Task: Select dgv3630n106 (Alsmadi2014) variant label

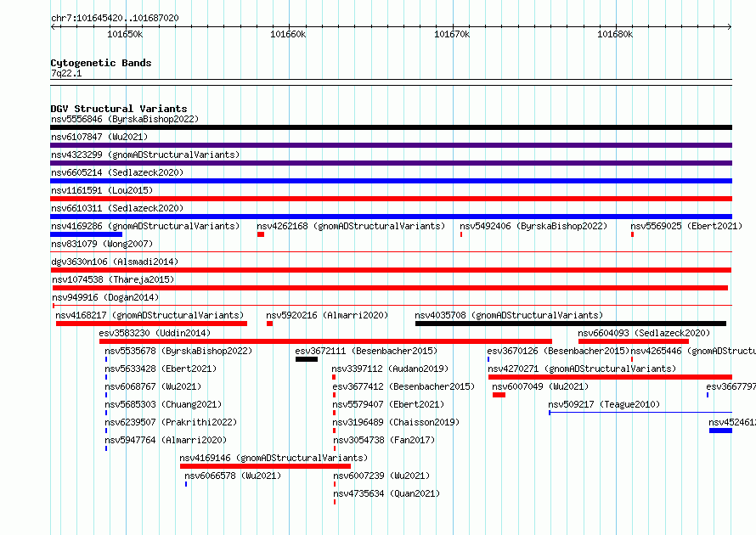Action: pos(115,262)
